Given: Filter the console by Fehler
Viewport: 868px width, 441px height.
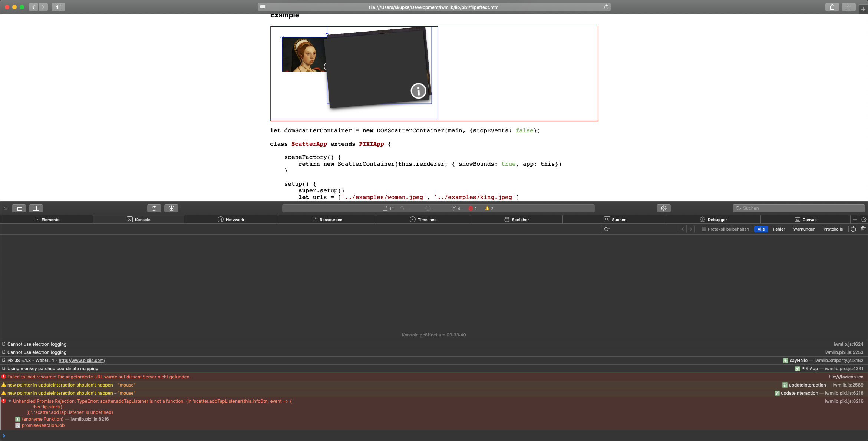Looking at the screenshot, I should pyautogui.click(x=779, y=229).
